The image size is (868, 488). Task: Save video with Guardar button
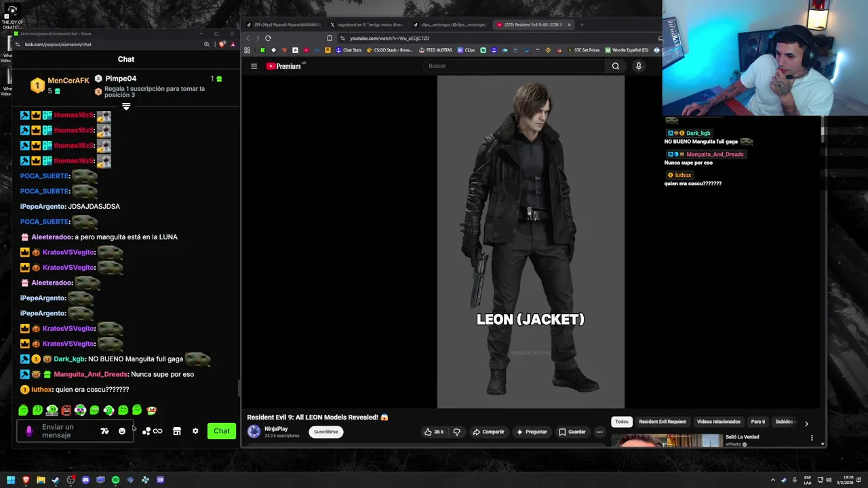tap(572, 432)
